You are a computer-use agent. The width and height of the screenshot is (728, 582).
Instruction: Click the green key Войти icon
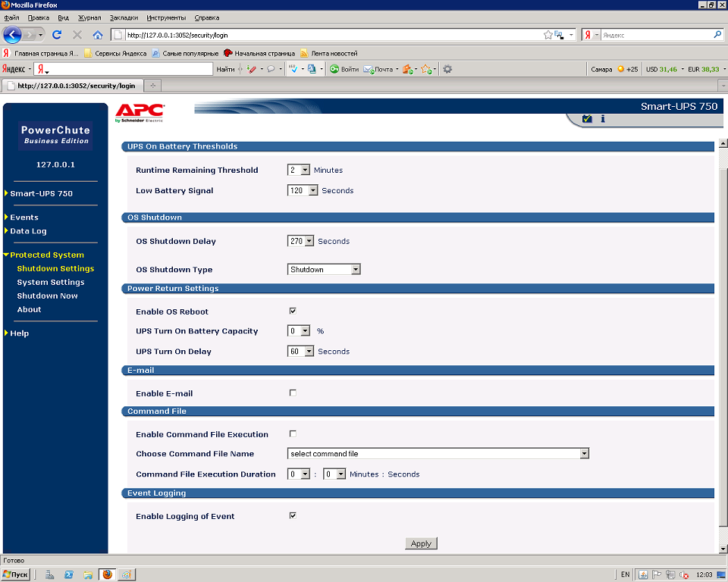[x=334, y=69]
